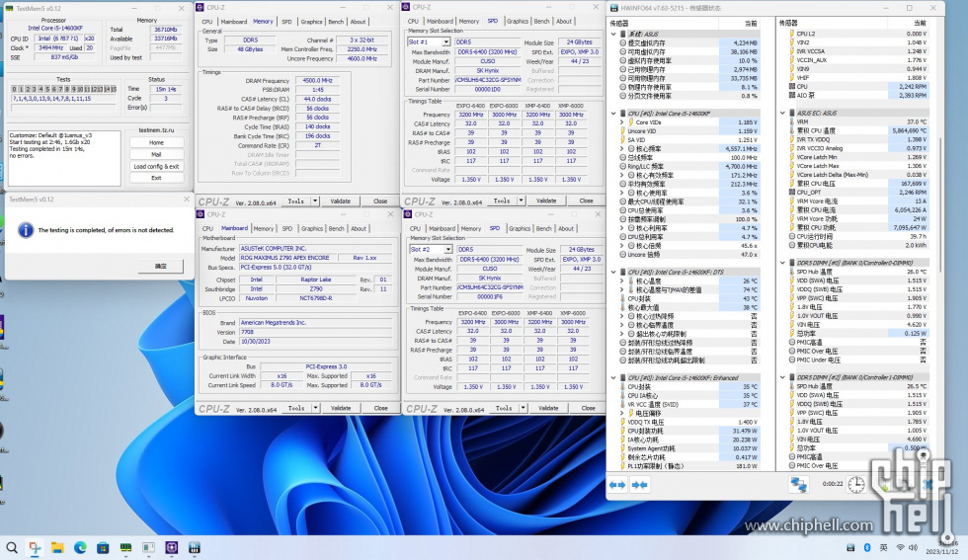Screen dimensions: 968x560
Task: Expand the Core VIDs row in HWiNFO
Action: pos(621,122)
